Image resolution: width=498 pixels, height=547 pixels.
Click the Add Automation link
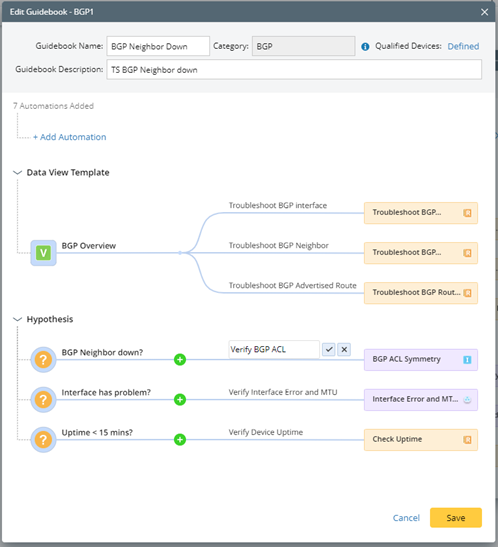tap(70, 137)
